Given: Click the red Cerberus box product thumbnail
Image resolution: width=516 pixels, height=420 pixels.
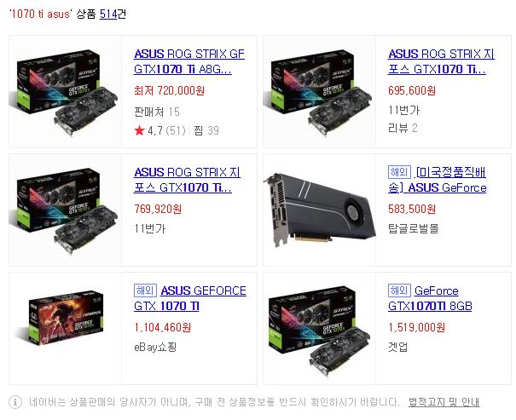Looking at the screenshot, I should [65, 328].
